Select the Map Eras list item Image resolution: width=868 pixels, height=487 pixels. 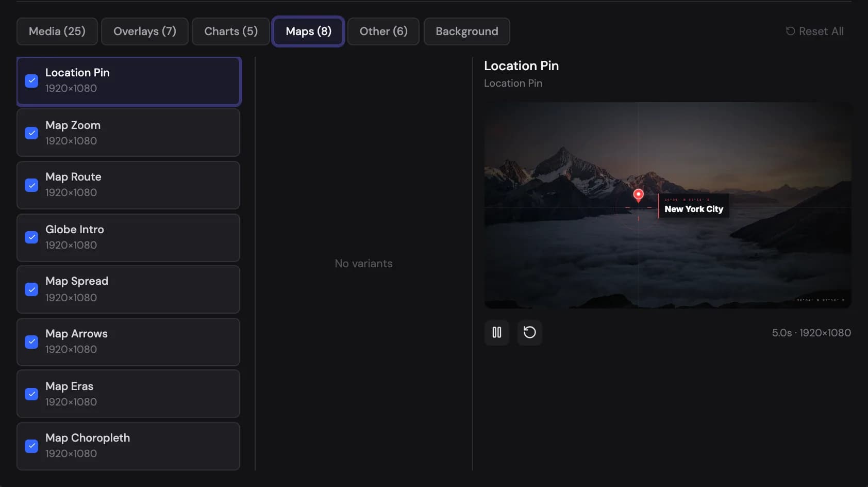click(128, 394)
